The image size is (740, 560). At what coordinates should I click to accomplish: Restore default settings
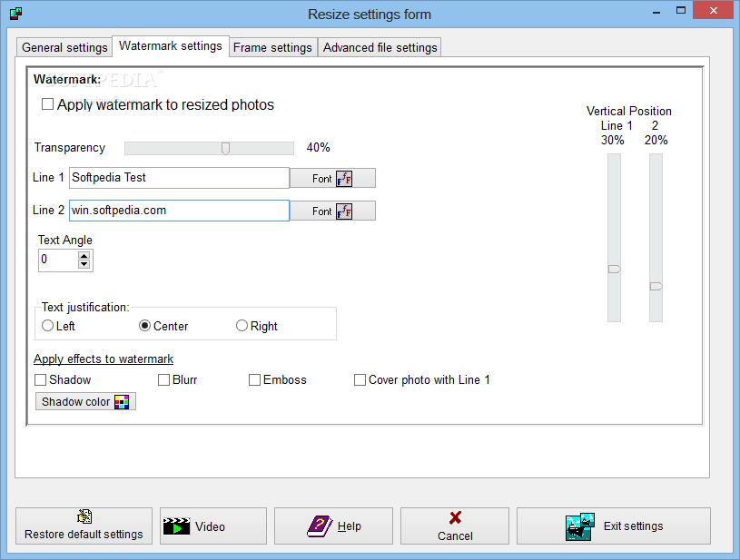pos(84,526)
